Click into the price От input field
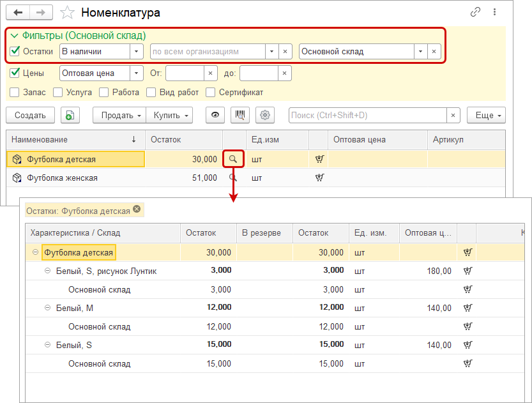The width and height of the screenshot is (532, 403). (x=185, y=73)
